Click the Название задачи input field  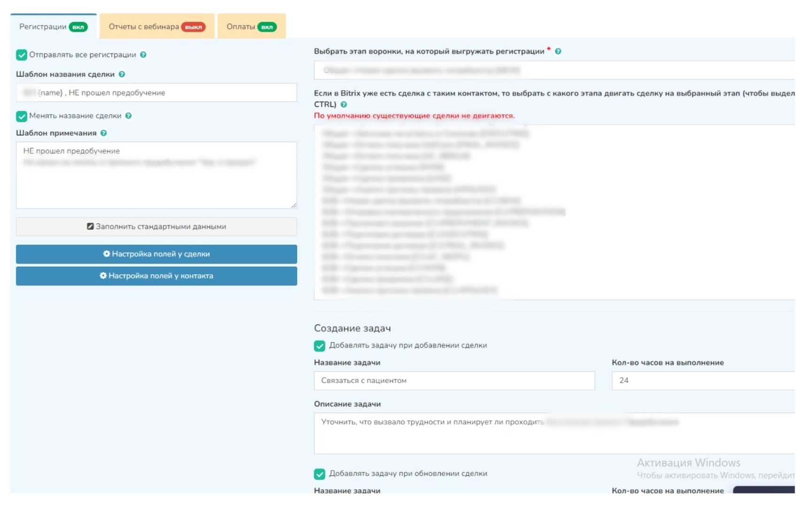(454, 381)
